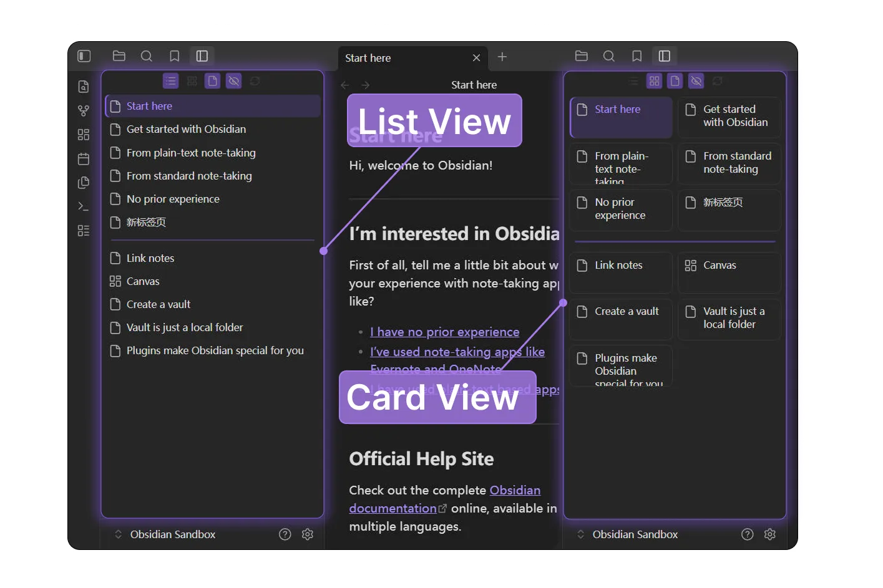Open 'Link notes' in the left list
This screenshot has width=883, height=588.
click(x=213, y=258)
